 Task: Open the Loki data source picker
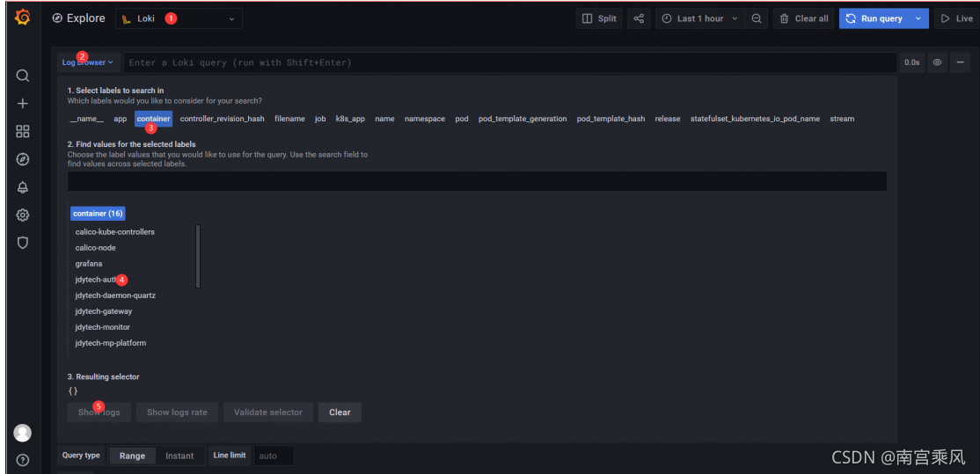pyautogui.click(x=179, y=18)
